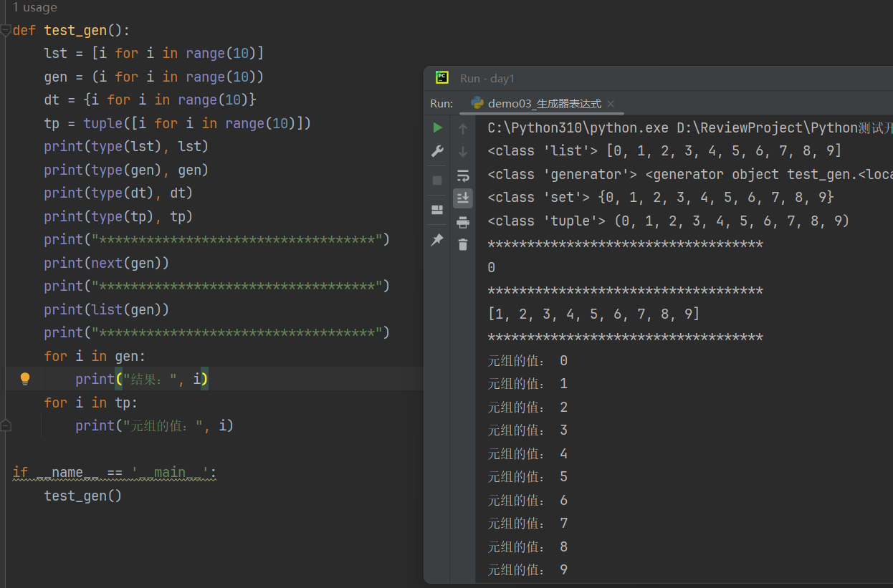Click the Python file icon on the run tab
Viewport: 893px width, 588px height.
point(477,103)
